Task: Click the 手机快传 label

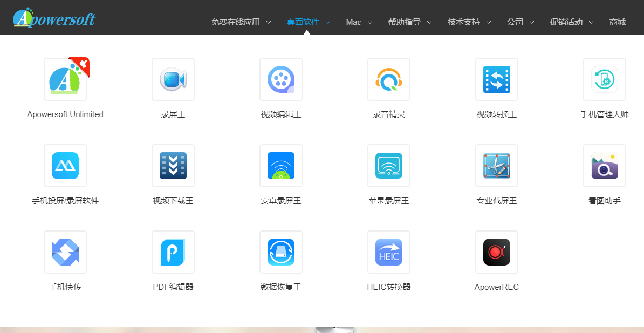Action: click(65, 287)
